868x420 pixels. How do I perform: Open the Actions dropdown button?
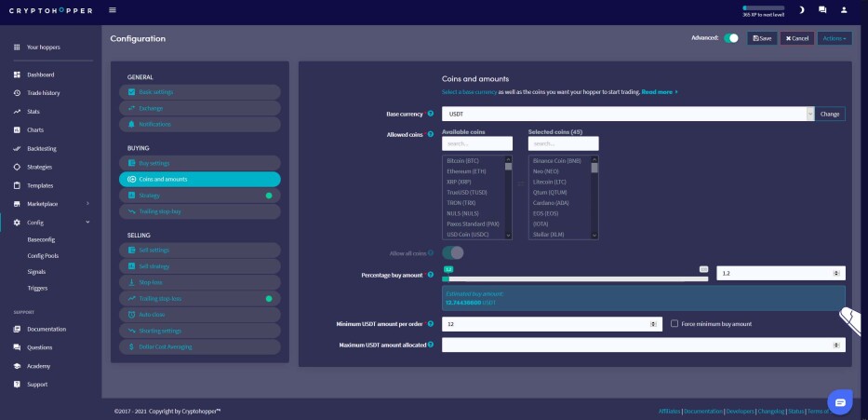point(835,38)
